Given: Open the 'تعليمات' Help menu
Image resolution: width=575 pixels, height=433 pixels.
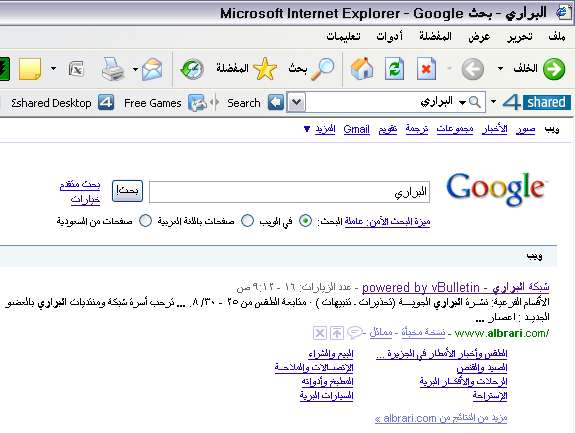Looking at the screenshot, I should pyautogui.click(x=343, y=36).
